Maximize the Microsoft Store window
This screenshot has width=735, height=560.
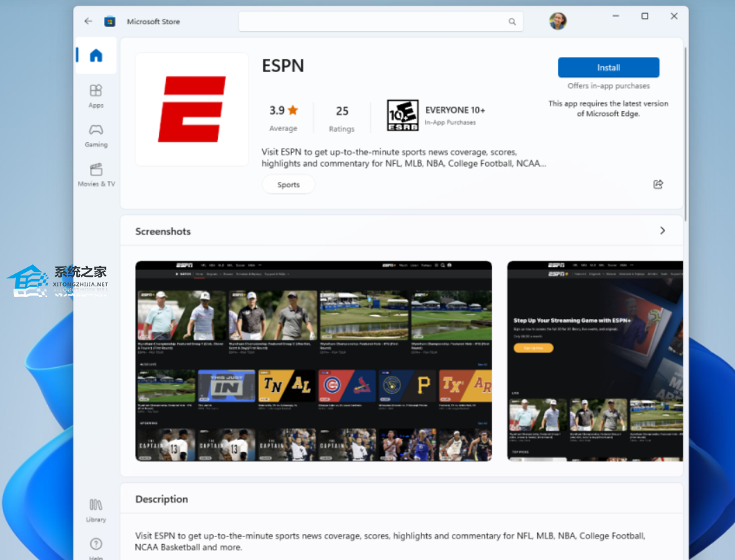click(645, 16)
